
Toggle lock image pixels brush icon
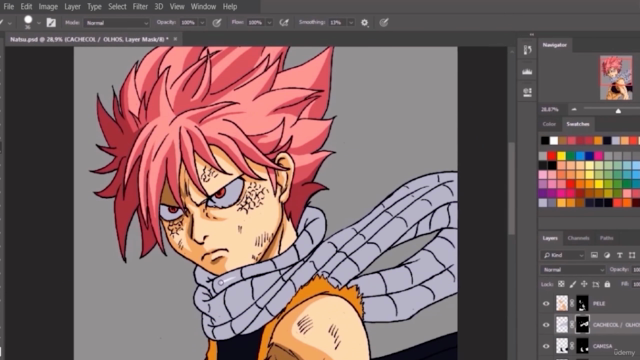coord(573,284)
